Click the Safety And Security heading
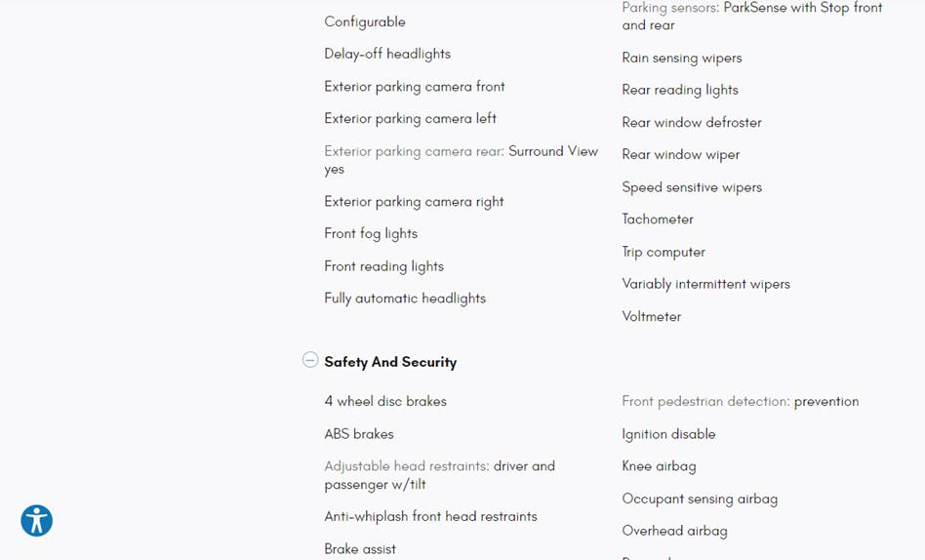Image resolution: width=925 pixels, height=560 pixels. point(390,362)
